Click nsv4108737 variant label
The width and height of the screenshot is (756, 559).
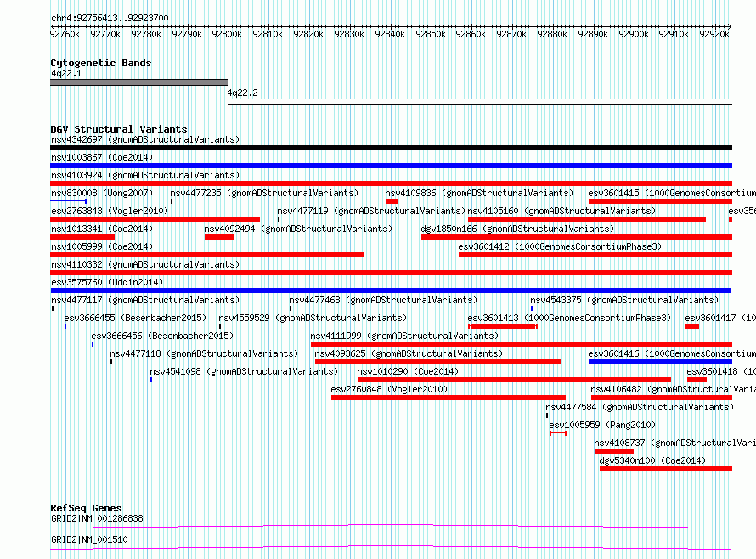674,443
